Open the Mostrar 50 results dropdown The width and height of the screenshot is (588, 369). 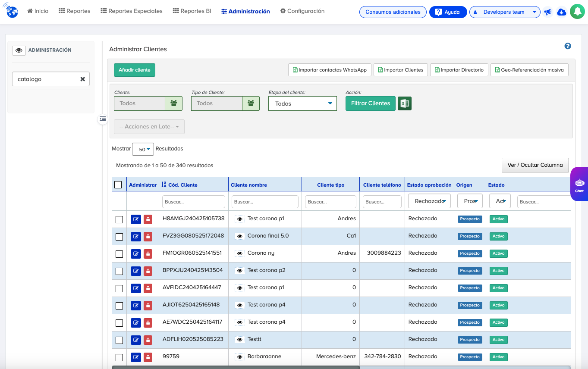pos(143,149)
